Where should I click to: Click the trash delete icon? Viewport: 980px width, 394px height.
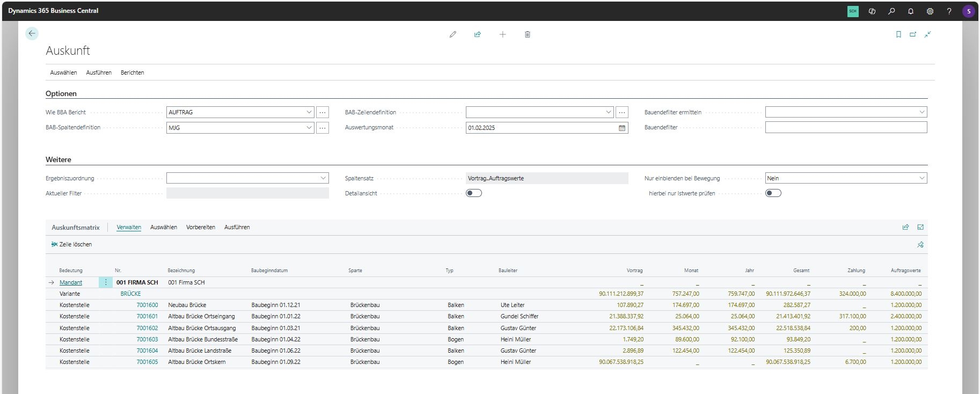527,34
